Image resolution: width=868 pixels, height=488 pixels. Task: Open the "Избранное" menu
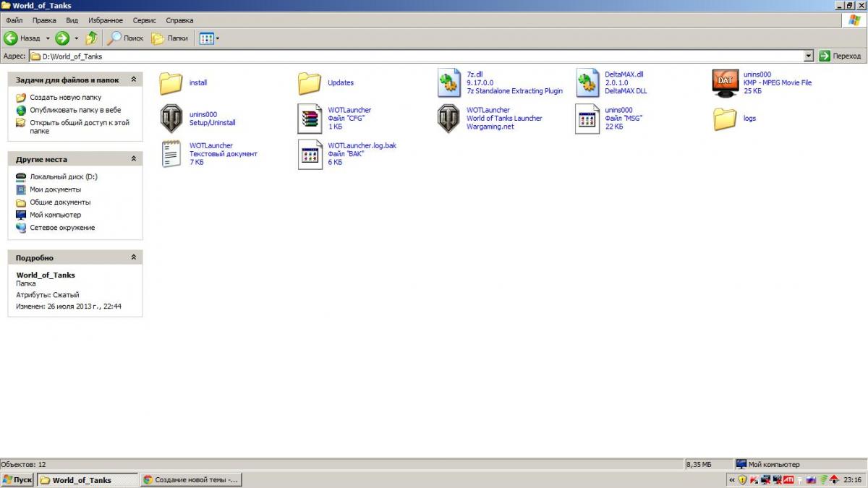click(106, 20)
